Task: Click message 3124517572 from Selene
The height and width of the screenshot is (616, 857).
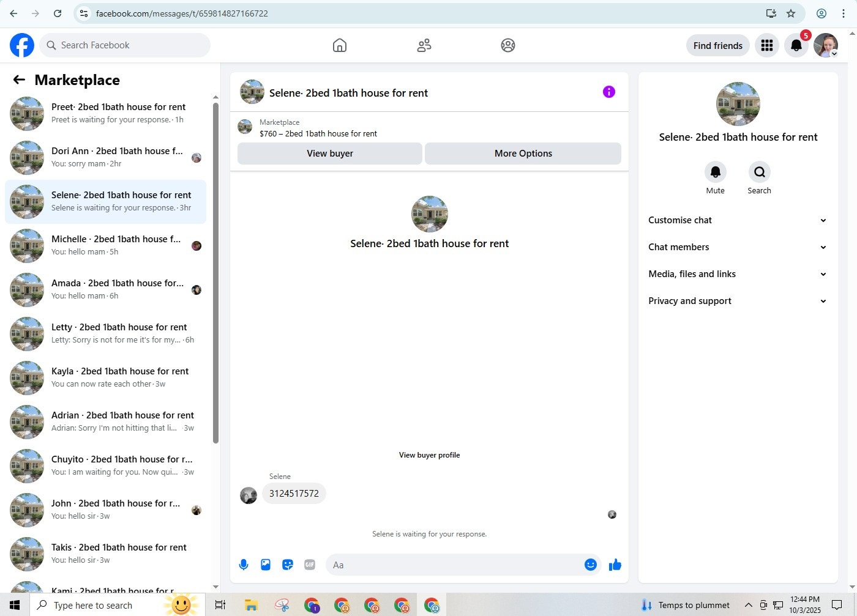Action: [294, 494]
